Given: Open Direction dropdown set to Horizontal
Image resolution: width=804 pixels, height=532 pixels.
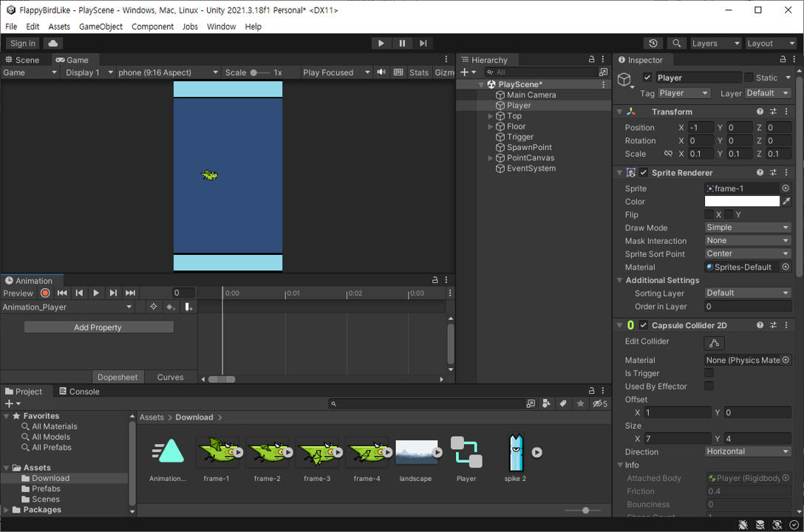Looking at the screenshot, I should click(748, 451).
